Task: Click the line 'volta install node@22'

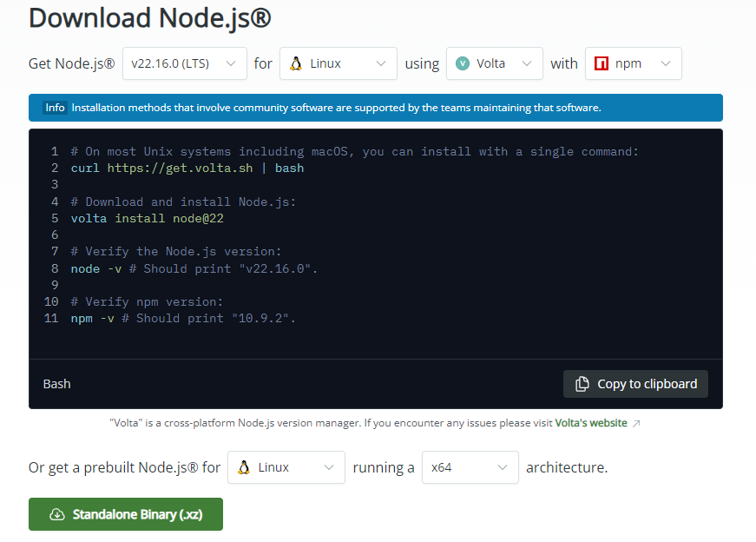Action: tap(147, 218)
